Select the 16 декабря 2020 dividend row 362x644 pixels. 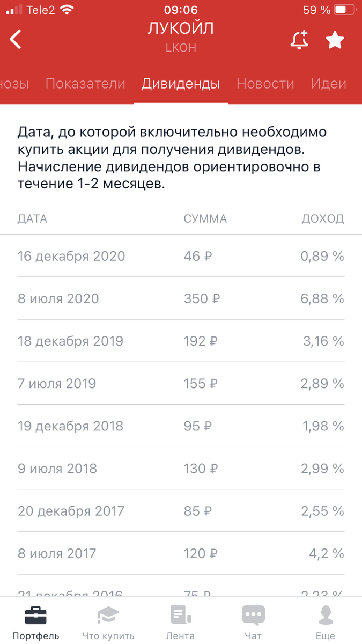[181, 256]
